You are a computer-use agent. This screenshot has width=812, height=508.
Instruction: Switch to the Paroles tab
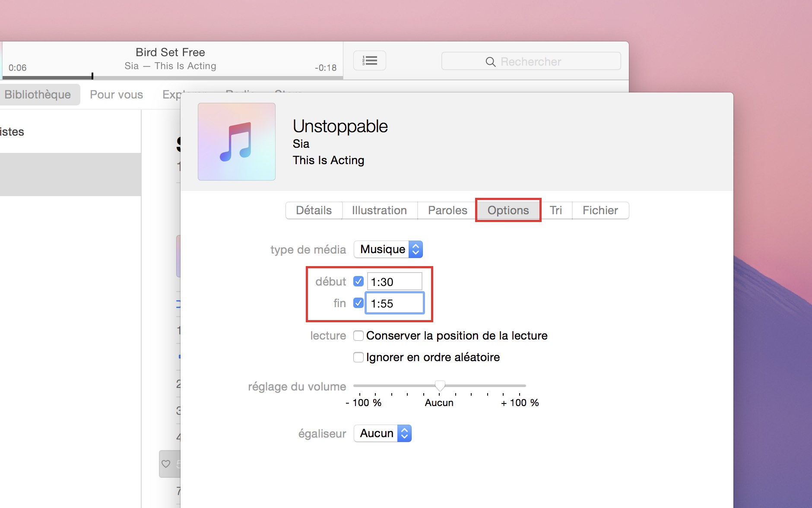tap(447, 210)
